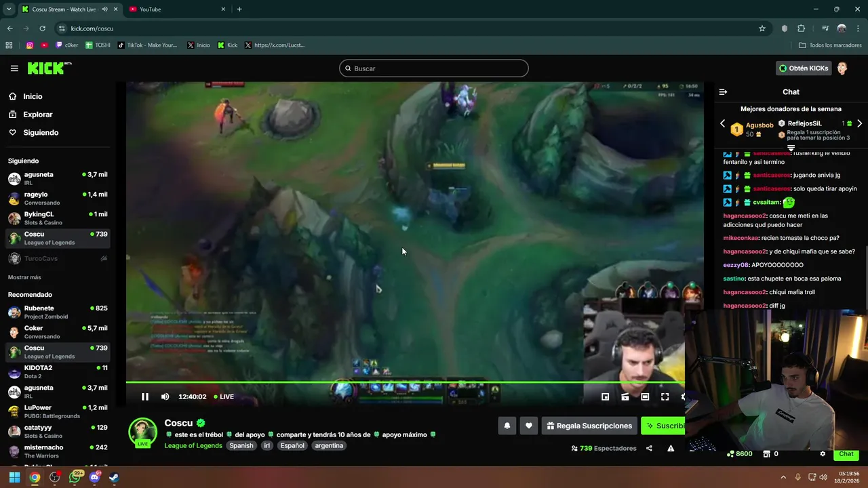Screen dimensions: 868x488
Task: Select the argentina tag
Action: pyautogui.click(x=329, y=445)
